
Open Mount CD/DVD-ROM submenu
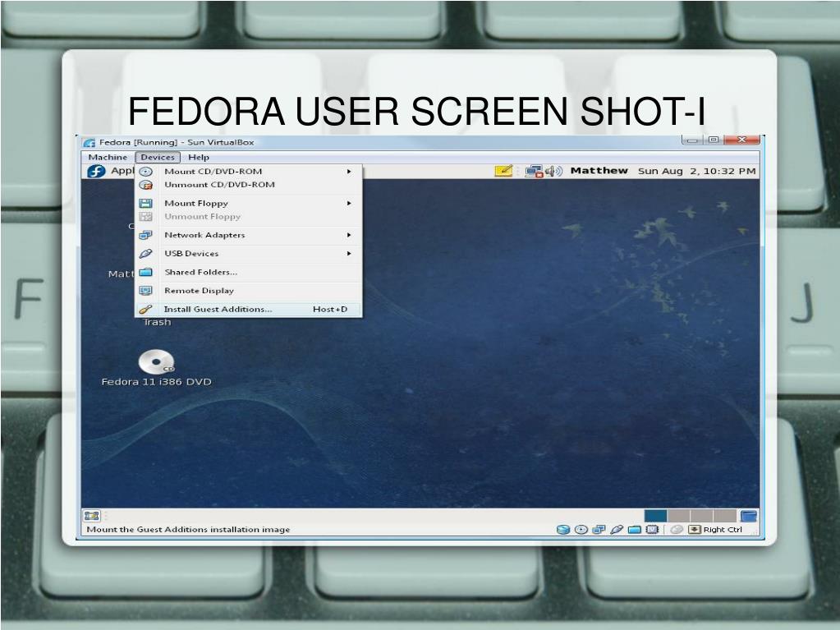pyautogui.click(x=249, y=172)
